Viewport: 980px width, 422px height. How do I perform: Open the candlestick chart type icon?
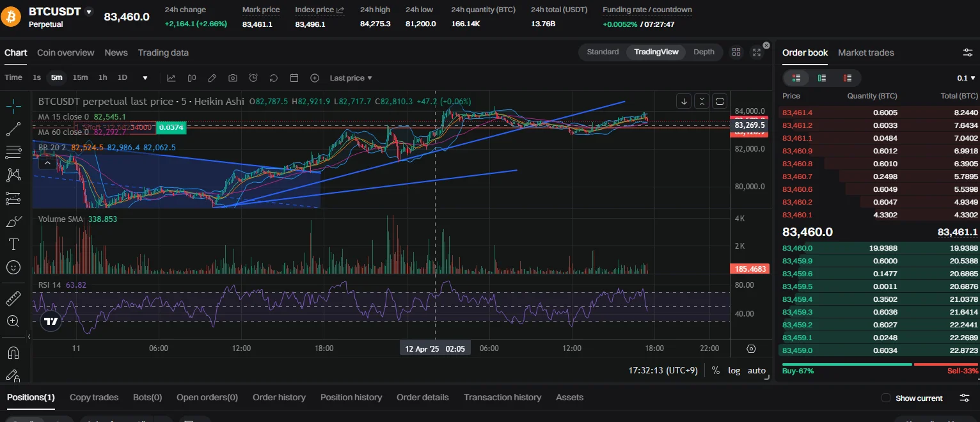(192, 78)
